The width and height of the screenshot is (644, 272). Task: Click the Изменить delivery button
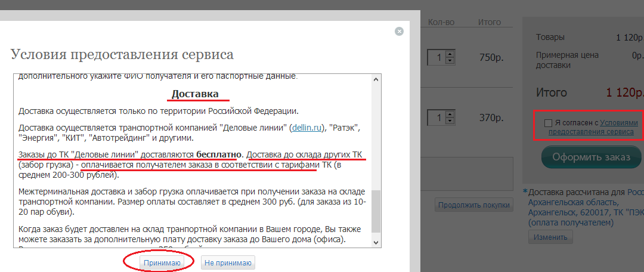click(550, 237)
